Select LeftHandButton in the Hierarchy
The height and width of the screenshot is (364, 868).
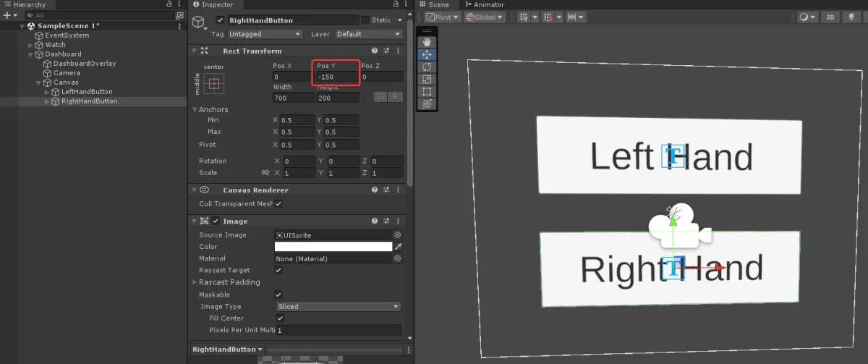pos(87,92)
